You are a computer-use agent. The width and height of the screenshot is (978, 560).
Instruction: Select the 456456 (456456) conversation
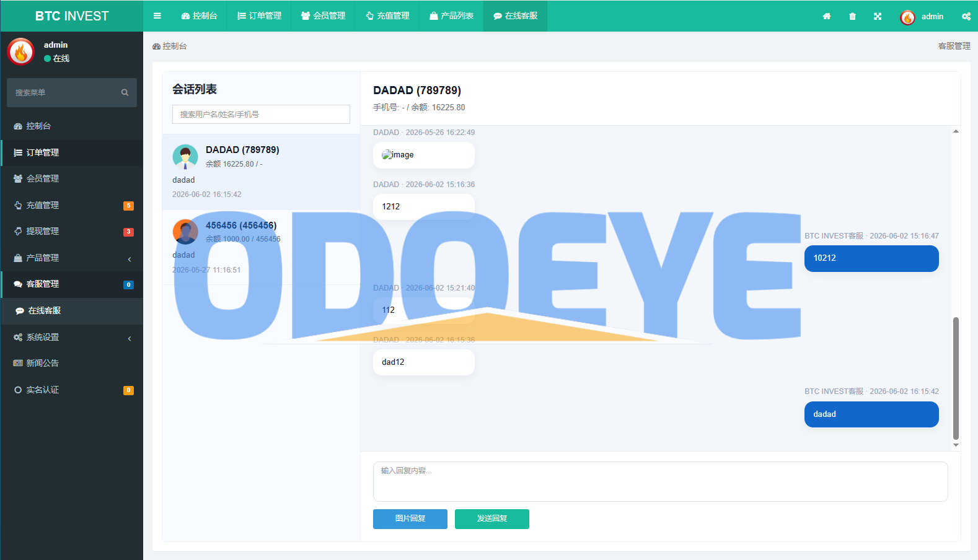point(261,247)
